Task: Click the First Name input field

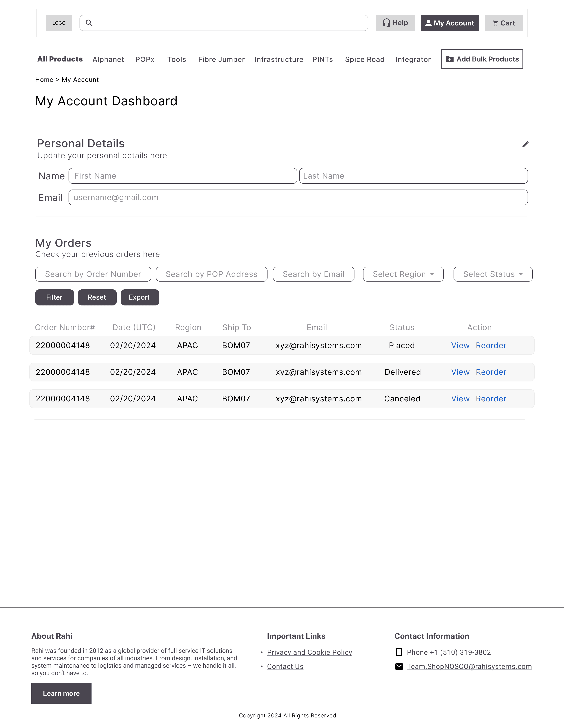Action: pyautogui.click(x=183, y=176)
